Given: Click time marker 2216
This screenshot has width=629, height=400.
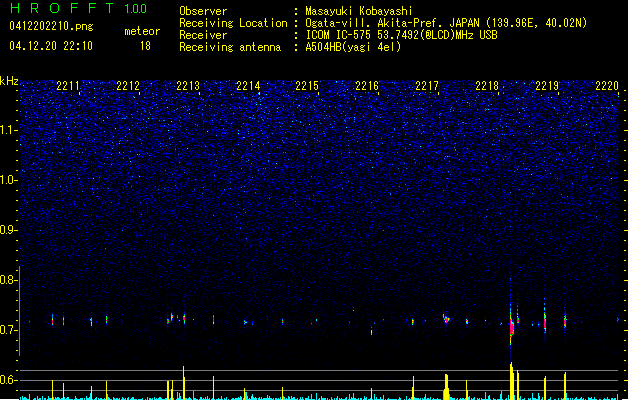Looking at the screenshot, I should [x=367, y=86].
